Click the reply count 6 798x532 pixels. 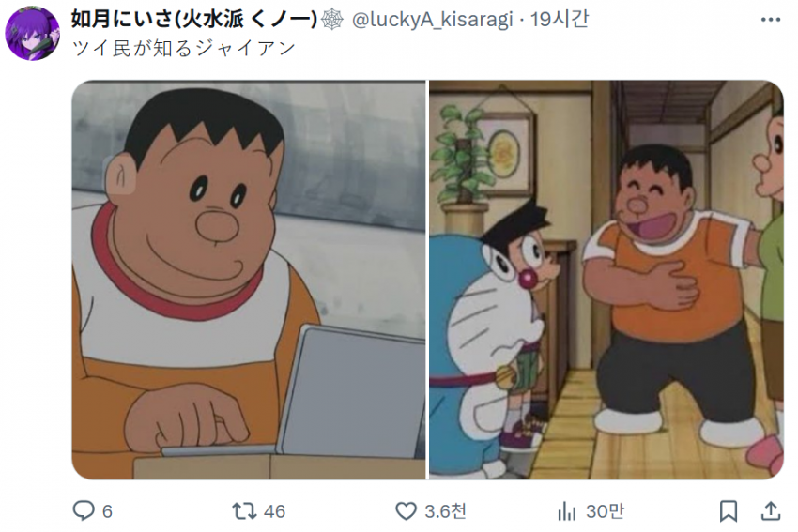107,511
